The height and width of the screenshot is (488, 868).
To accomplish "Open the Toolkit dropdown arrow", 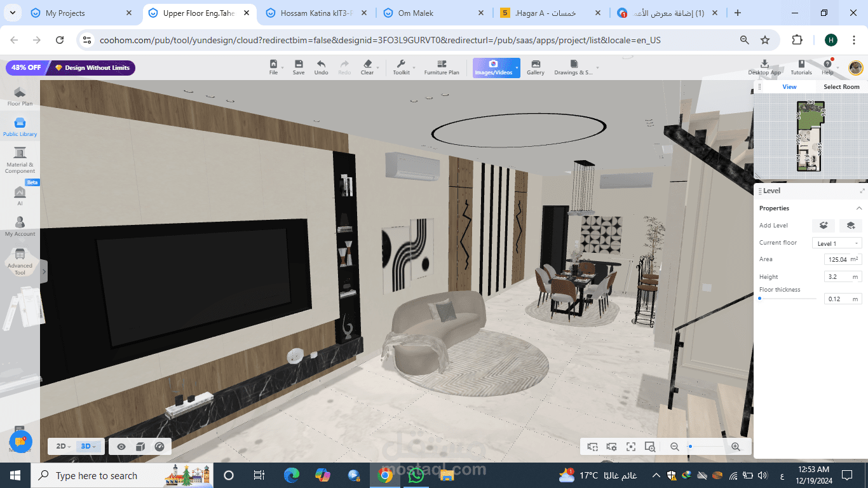I will pyautogui.click(x=414, y=67).
